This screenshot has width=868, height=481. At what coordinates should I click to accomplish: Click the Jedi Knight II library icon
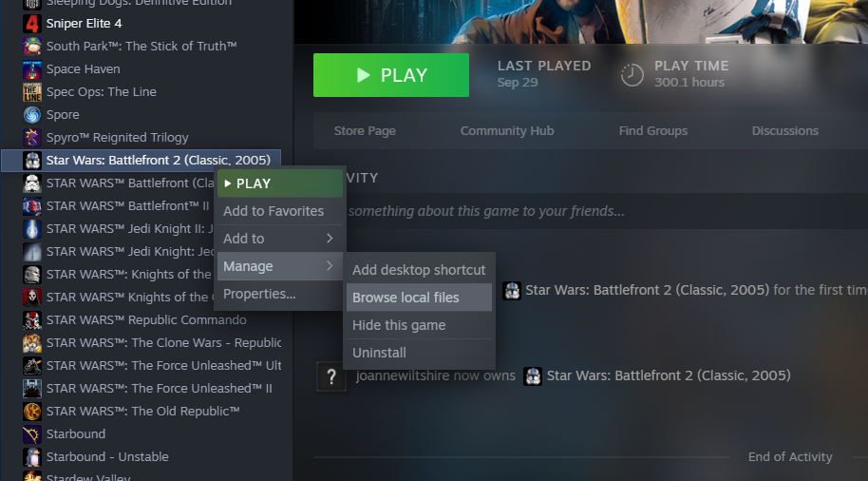tap(32, 229)
